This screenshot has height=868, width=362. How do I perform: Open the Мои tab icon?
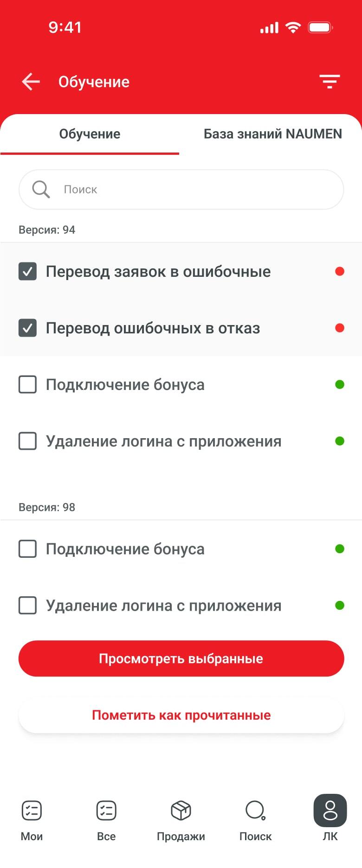click(x=32, y=811)
